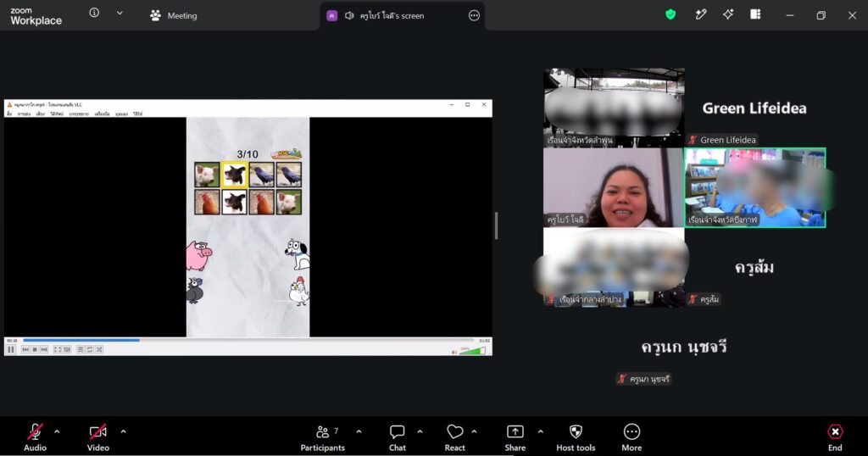Click the ครูส้ม muted name label
Screen dimensions: 868x456
(x=704, y=299)
